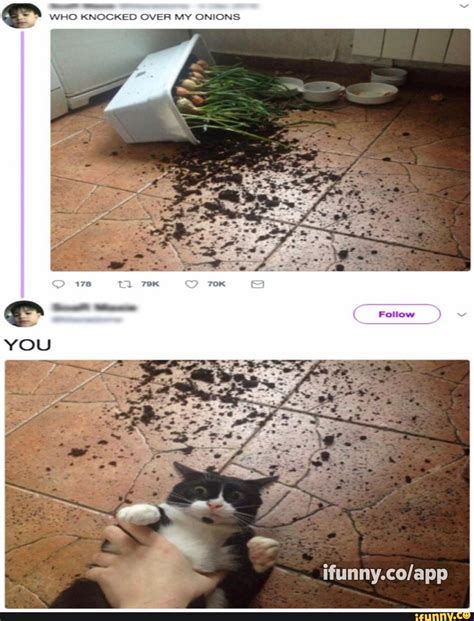Expand the chevron next to the Follow button
The image size is (474, 621).
[461, 314]
